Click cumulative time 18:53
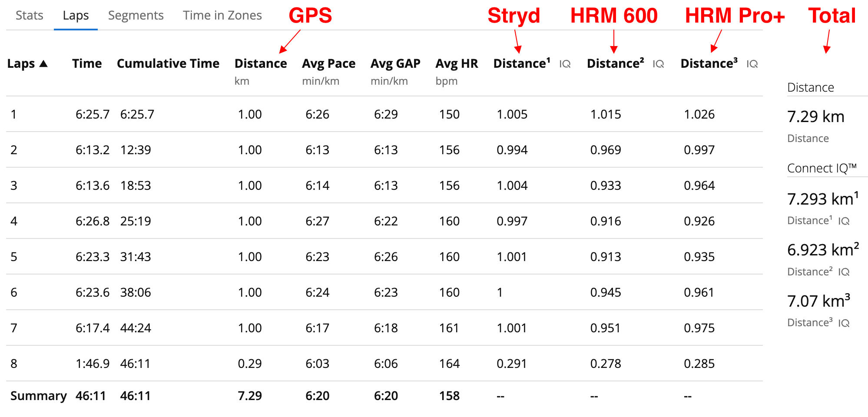 point(136,185)
